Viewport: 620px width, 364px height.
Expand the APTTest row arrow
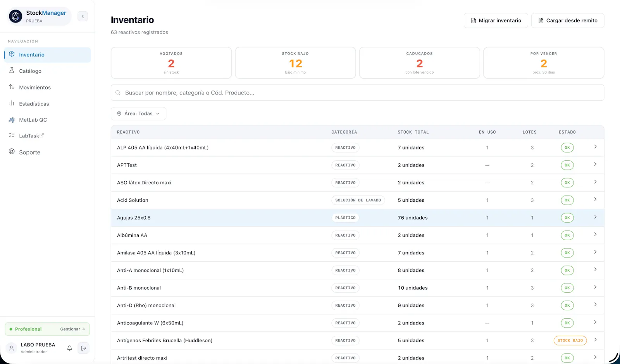coord(595,164)
